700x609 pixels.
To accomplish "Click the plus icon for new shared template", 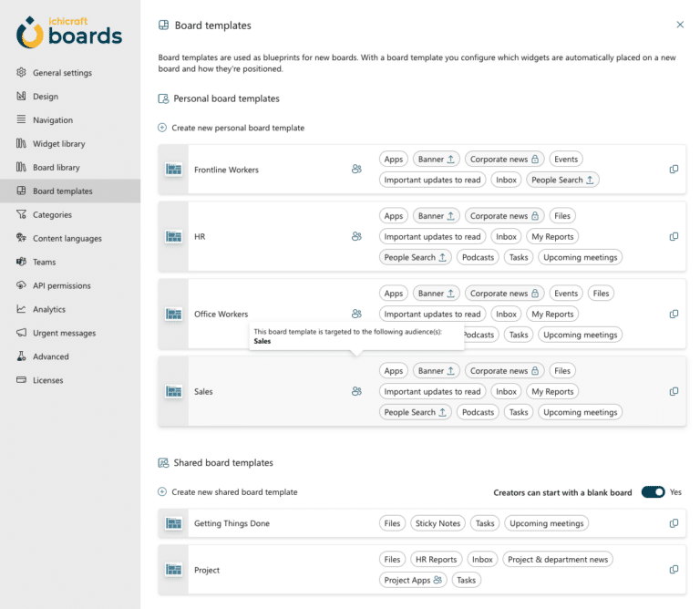I will (x=162, y=492).
